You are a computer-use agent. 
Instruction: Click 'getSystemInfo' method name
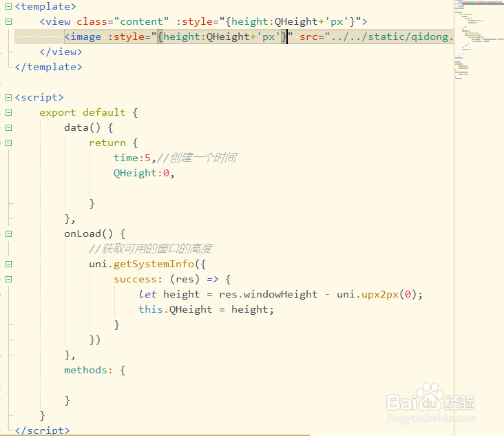[x=154, y=264]
